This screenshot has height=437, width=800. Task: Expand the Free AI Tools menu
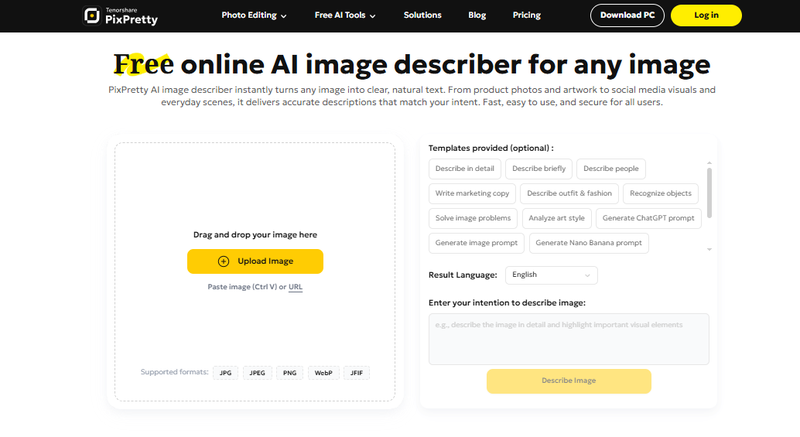click(347, 16)
